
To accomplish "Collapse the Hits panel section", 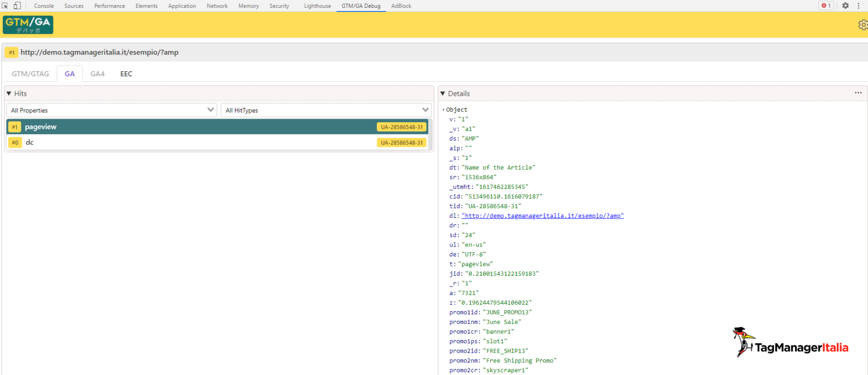I will click(9, 94).
